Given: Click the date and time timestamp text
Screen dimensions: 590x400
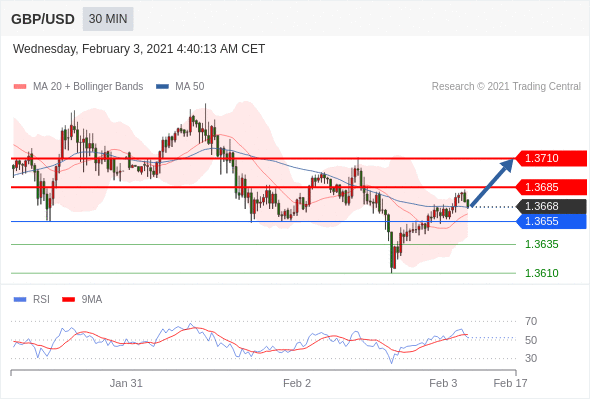Looking at the screenshot, I should coord(139,49).
